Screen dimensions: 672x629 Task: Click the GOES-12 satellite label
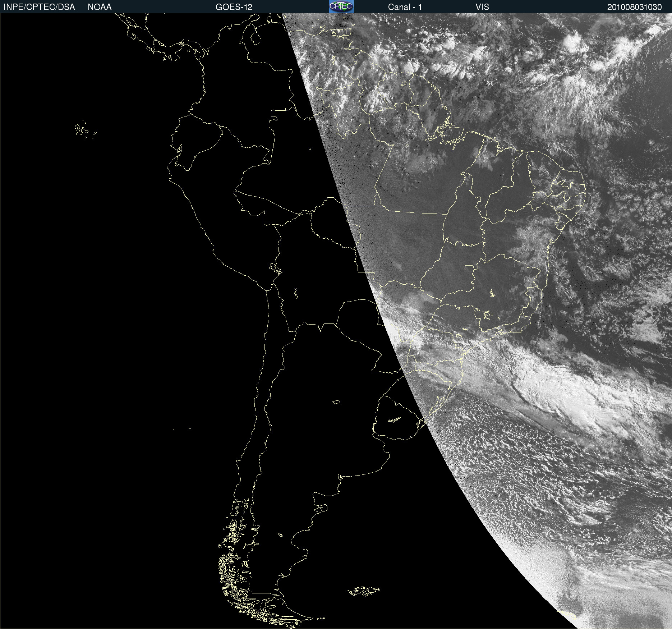(x=234, y=7)
